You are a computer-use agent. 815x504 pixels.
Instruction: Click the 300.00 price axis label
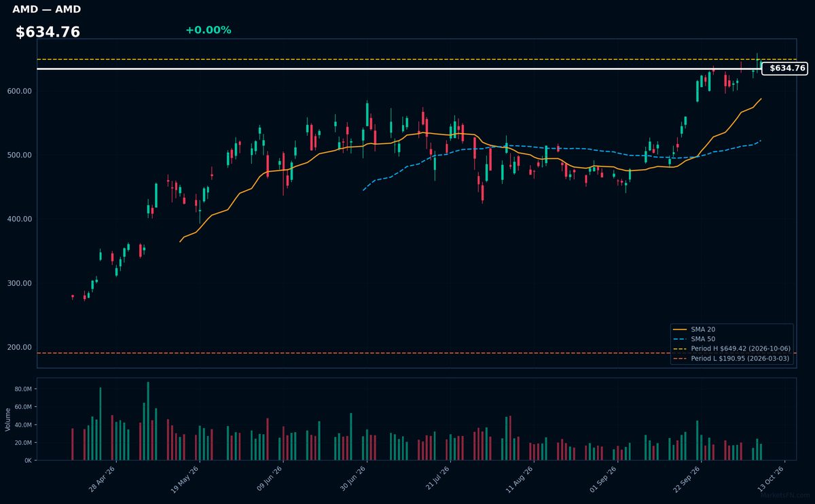[x=20, y=283]
